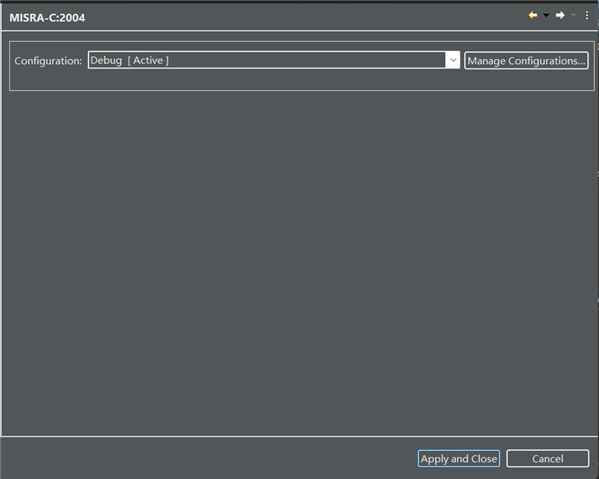599x479 pixels.
Task: Open the forward navigation history dropdown arrow
Action: [x=573, y=15]
